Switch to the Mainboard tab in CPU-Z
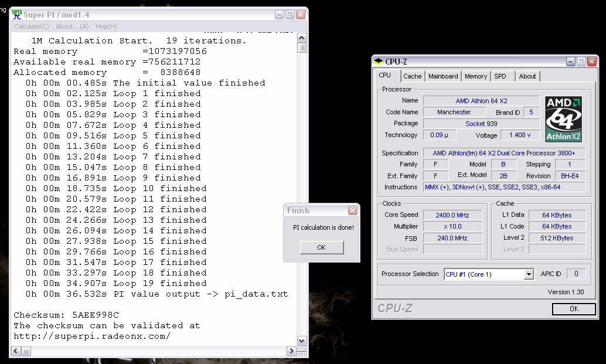This screenshot has height=364, width=606. point(443,76)
